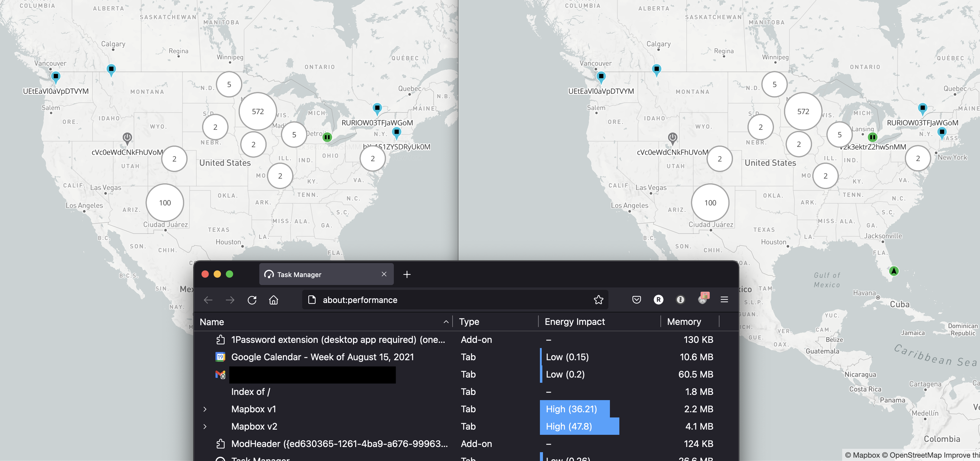
Task: Select the Index of / row
Action: point(466,392)
